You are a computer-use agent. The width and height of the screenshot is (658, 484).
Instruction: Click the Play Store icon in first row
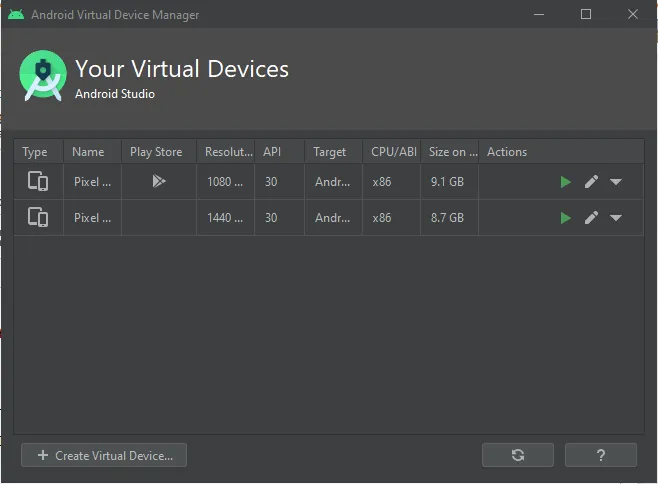click(158, 182)
